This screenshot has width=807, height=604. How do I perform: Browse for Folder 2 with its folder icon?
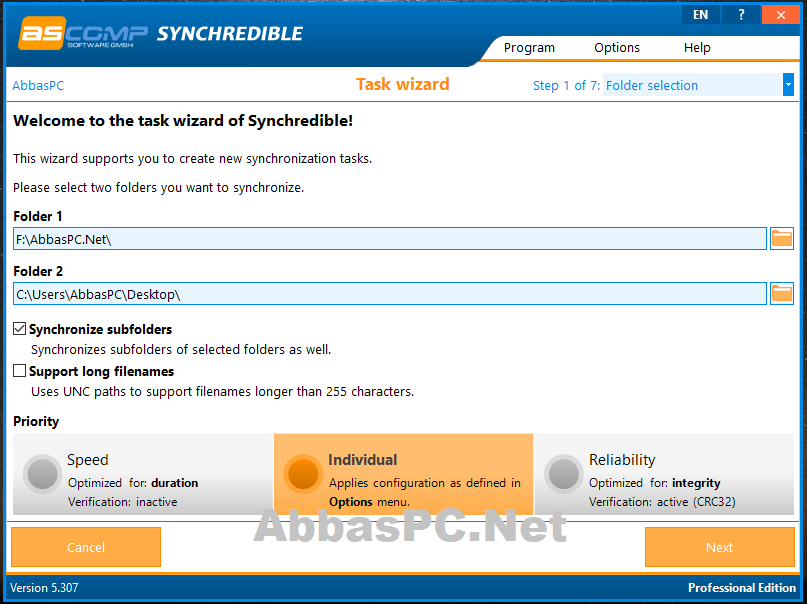(781, 294)
